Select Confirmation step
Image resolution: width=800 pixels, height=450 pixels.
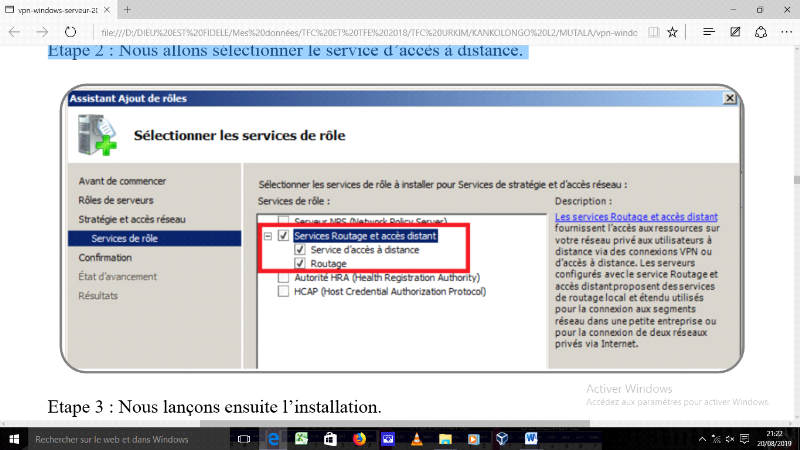pos(105,258)
